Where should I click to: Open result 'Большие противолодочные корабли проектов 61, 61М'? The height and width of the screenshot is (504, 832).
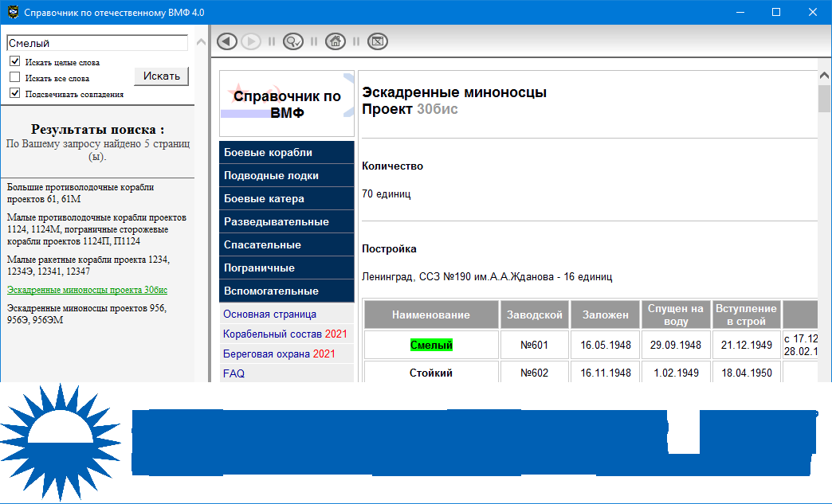point(80,193)
